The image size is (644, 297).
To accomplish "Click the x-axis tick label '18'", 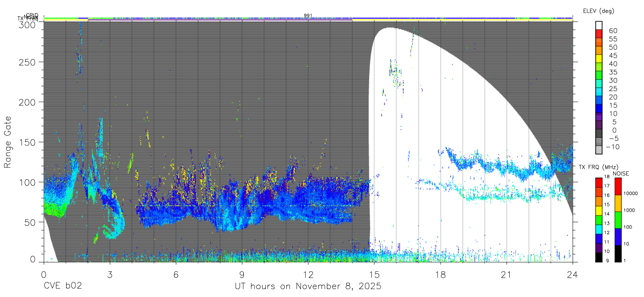I will click(x=440, y=274).
